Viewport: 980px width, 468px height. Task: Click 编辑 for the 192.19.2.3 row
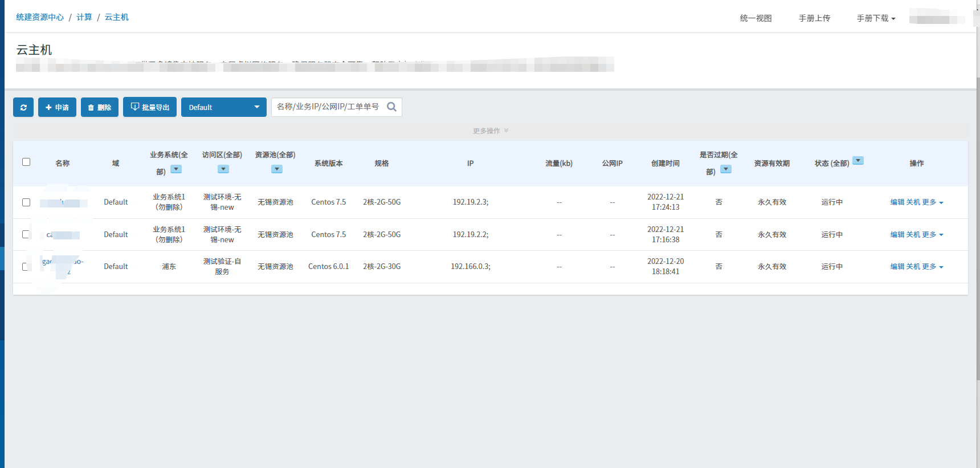click(897, 202)
